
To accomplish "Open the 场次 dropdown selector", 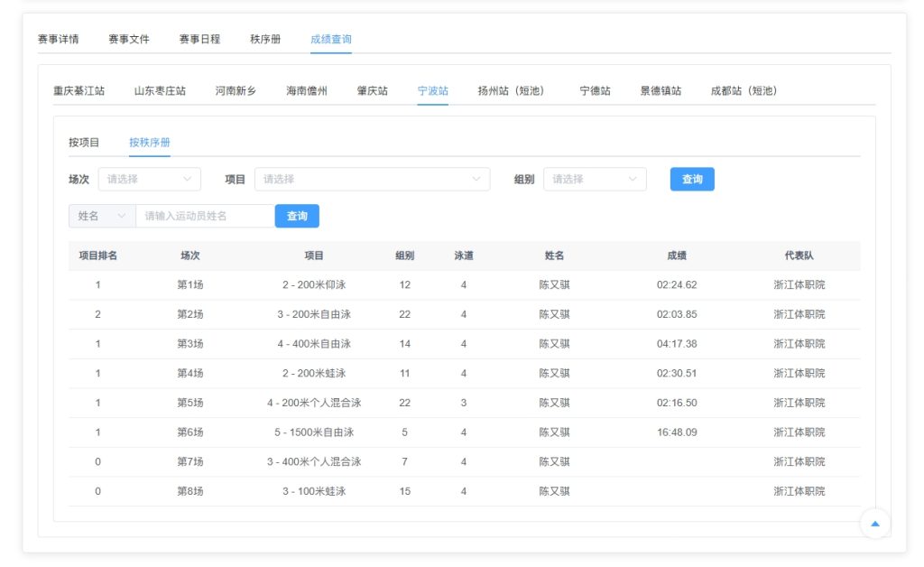I will 149,179.
